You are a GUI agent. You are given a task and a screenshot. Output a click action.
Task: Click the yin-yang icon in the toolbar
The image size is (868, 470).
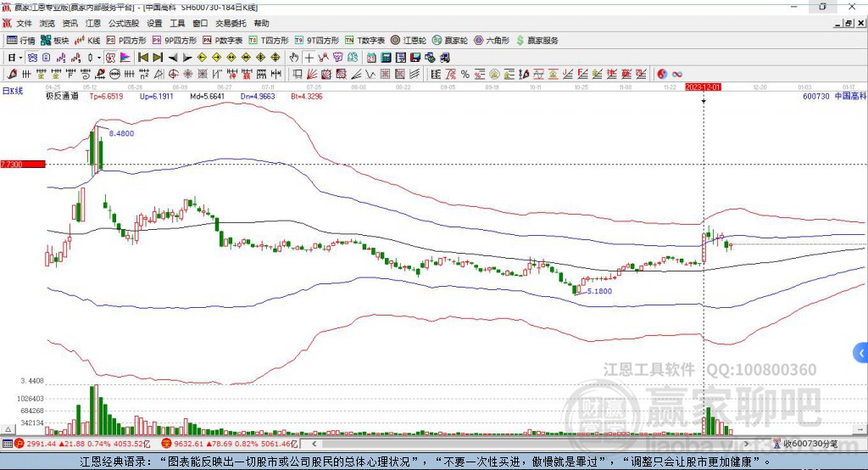(x=662, y=75)
